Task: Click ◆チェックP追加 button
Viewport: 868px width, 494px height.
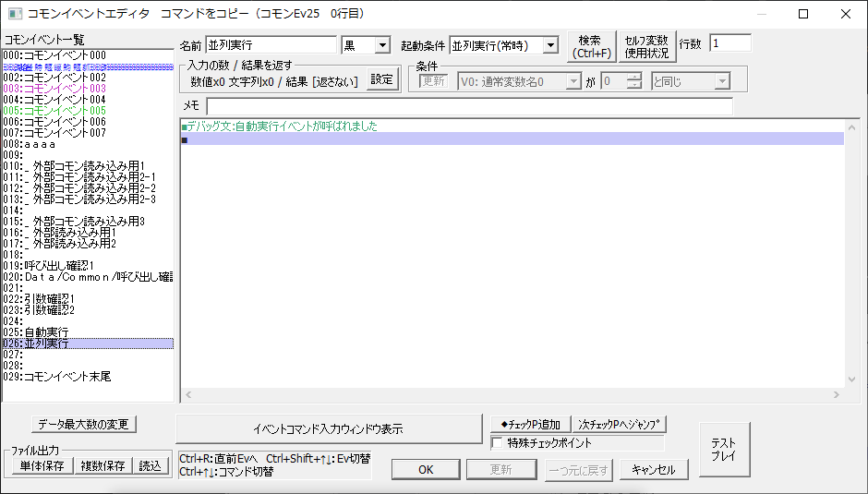Action: (530, 424)
